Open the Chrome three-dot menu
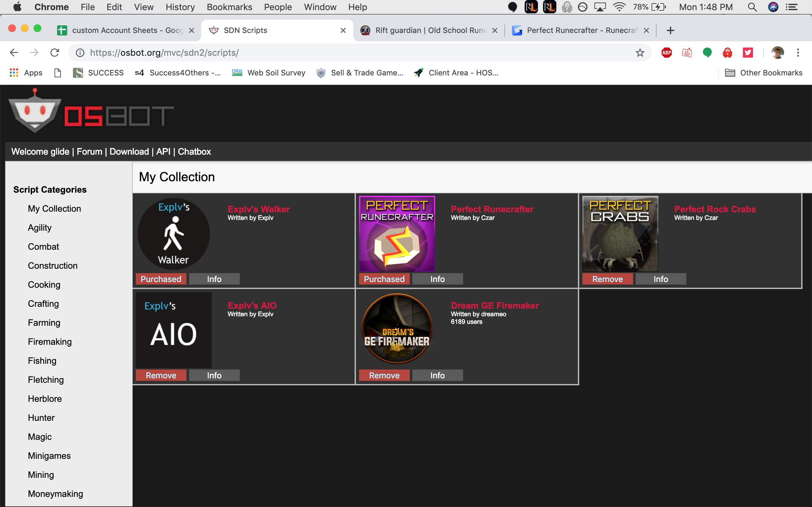Viewport: 812px width, 507px height. 798,53
